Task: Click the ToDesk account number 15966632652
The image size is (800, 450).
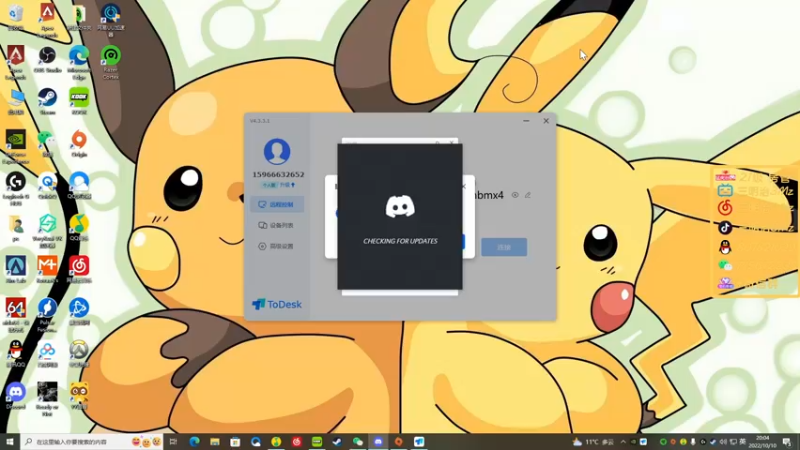Action: pyautogui.click(x=278, y=174)
